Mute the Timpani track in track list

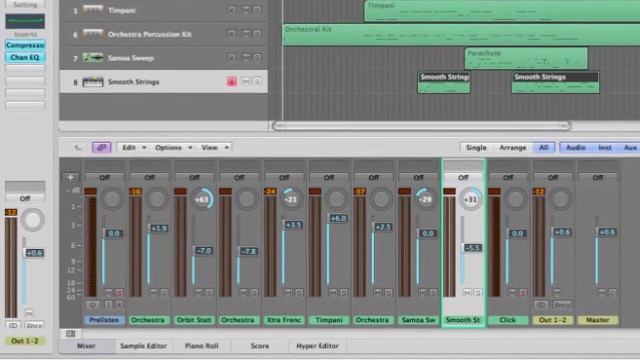(246, 10)
